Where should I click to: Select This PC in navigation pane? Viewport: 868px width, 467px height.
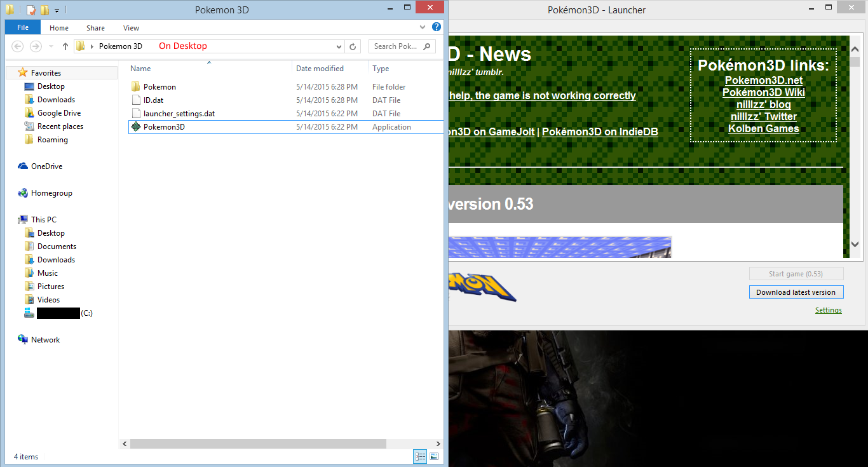pos(43,220)
